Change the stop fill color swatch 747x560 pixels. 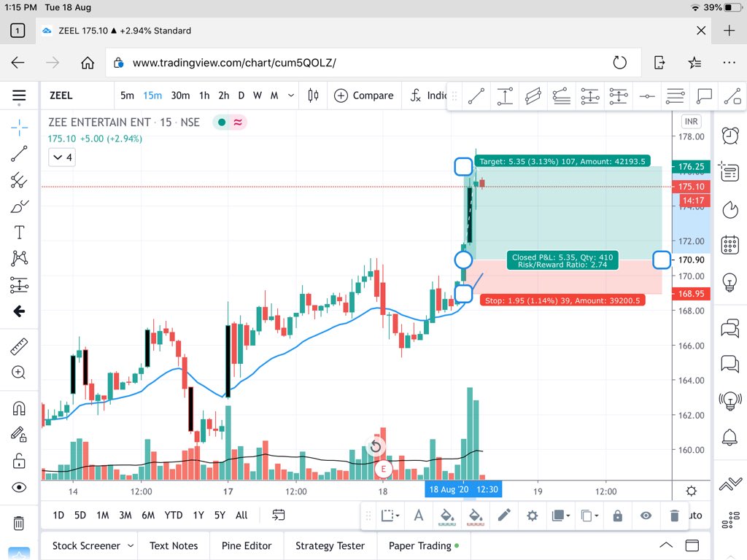pos(476,516)
